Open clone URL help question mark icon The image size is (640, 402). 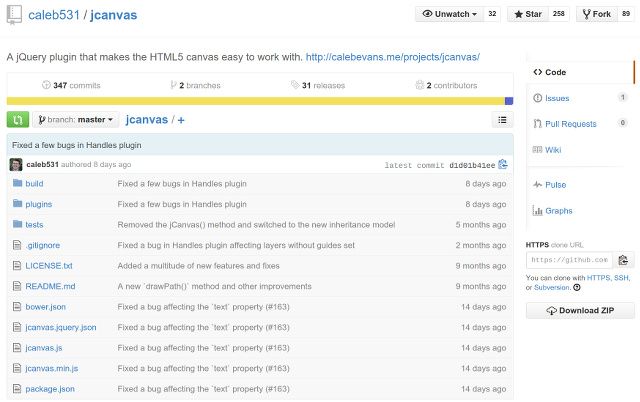click(x=577, y=287)
